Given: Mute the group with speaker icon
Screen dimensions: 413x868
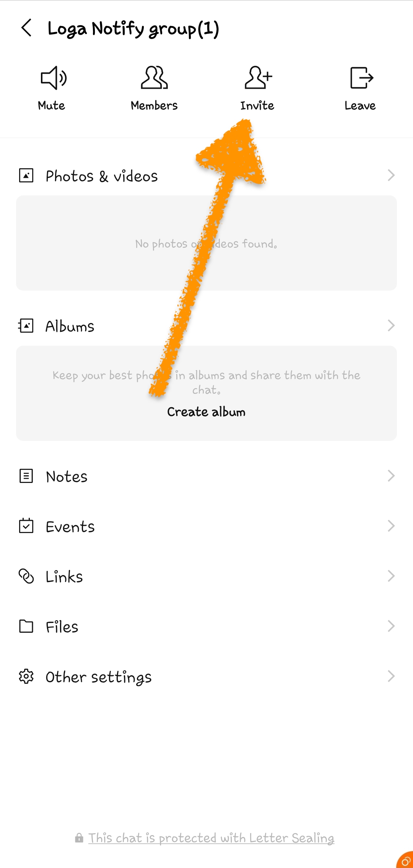Looking at the screenshot, I should 53,78.
